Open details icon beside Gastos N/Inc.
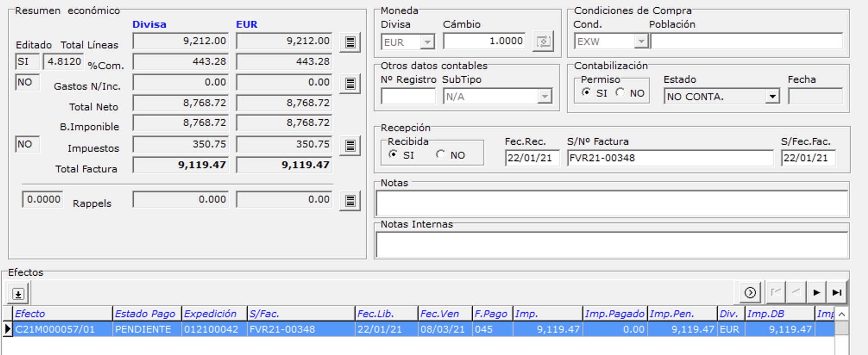Screen dimensions: 868x355 point(350,84)
